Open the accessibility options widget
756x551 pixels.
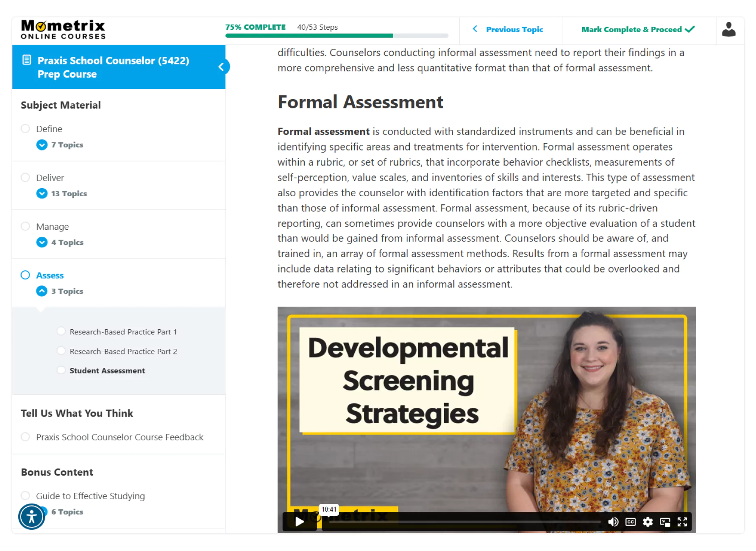[x=32, y=517]
